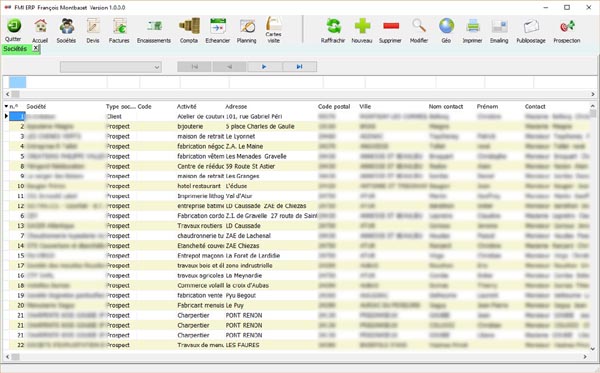Click the Prénom column header

(488, 106)
